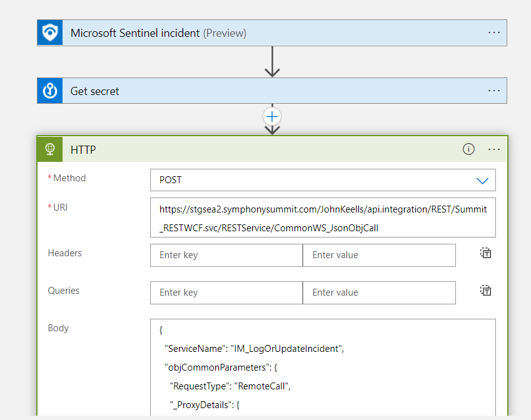Click the Body field label
This screenshot has height=420, width=531.
(58, 328)
